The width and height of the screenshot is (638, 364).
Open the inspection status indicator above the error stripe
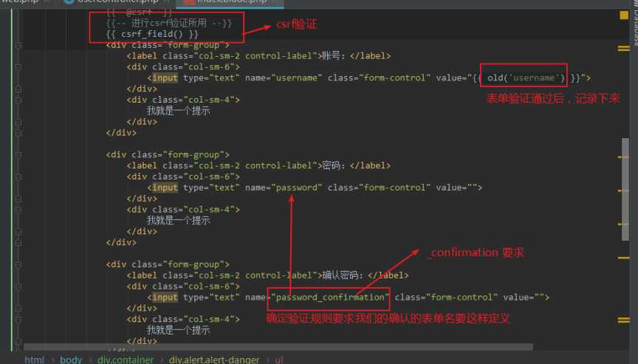tap(624, 16)
